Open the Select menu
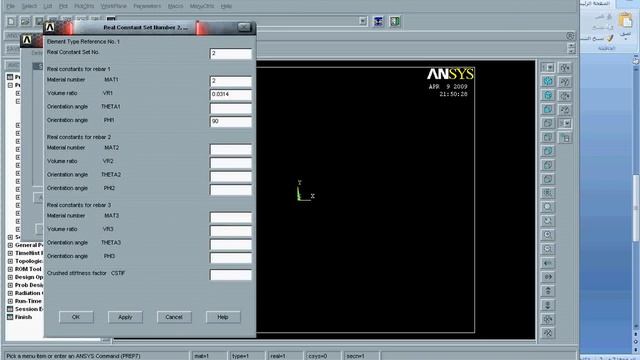This screenshot has height=360, width=640. (29, 6)
